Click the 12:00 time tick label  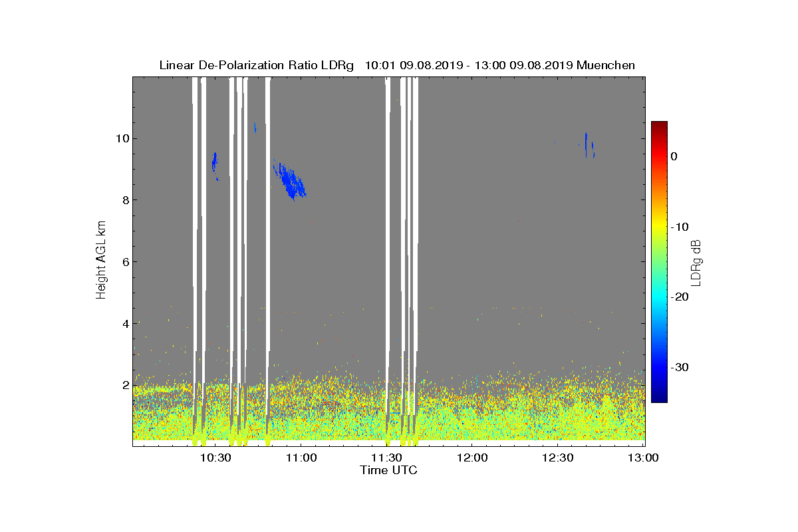pos(472,458)
